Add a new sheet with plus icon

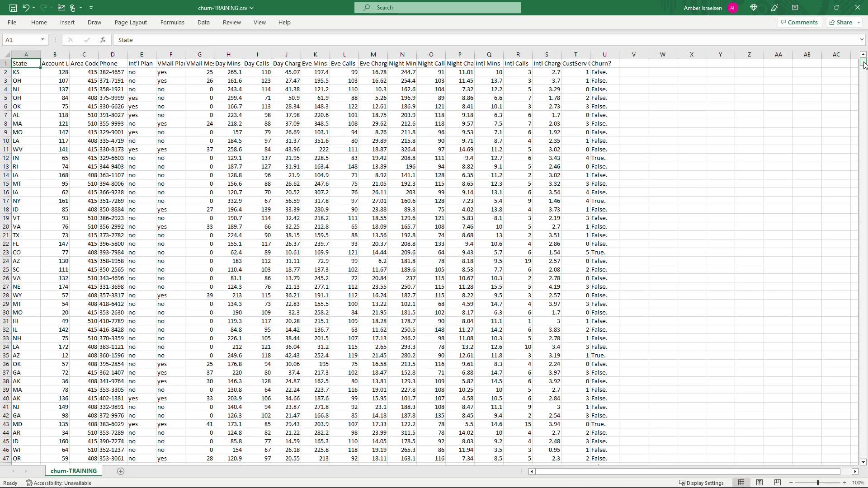121,471
